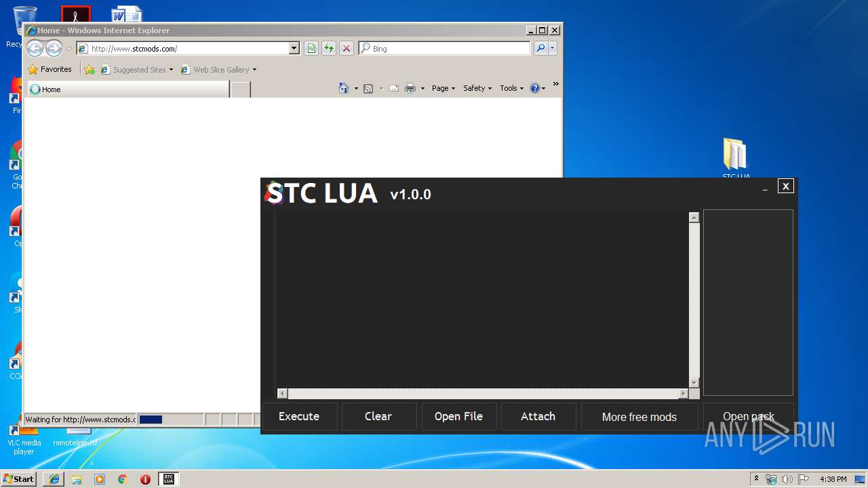The width and height of the screenshot is (868, 488).
Task: Click the Open pack button
Action: tap(749, 417)
